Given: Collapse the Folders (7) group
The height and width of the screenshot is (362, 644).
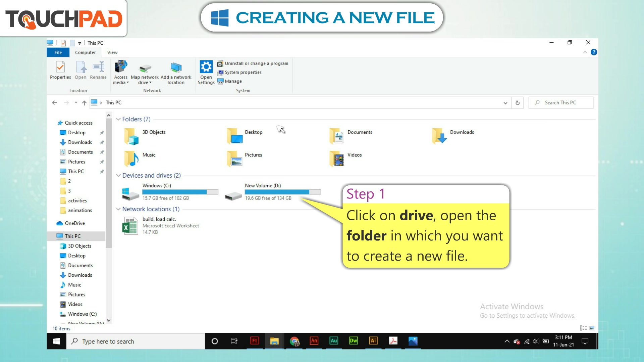Looking at the screenshot, I should (118, 119).
